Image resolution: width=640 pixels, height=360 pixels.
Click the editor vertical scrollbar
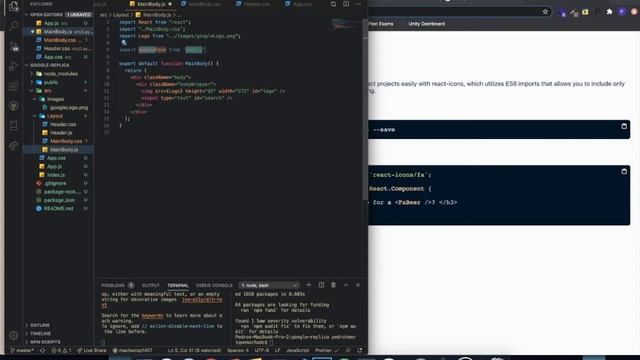pos(365,110)
